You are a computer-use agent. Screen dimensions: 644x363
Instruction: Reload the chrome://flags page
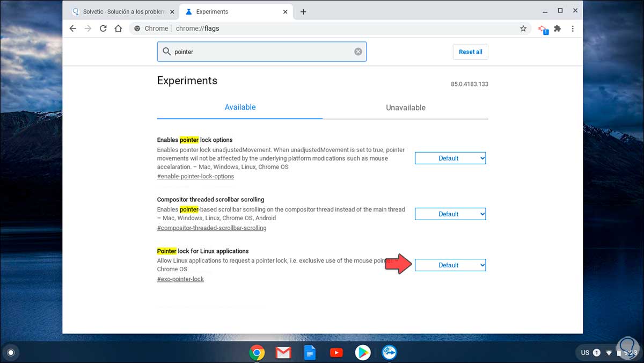pos(103,28)
